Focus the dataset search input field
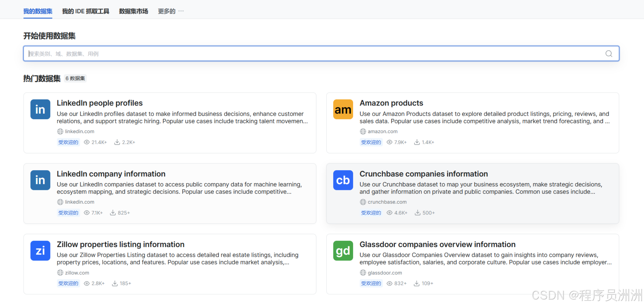Screen dimensions: 644x306 (x=309, y=54)
